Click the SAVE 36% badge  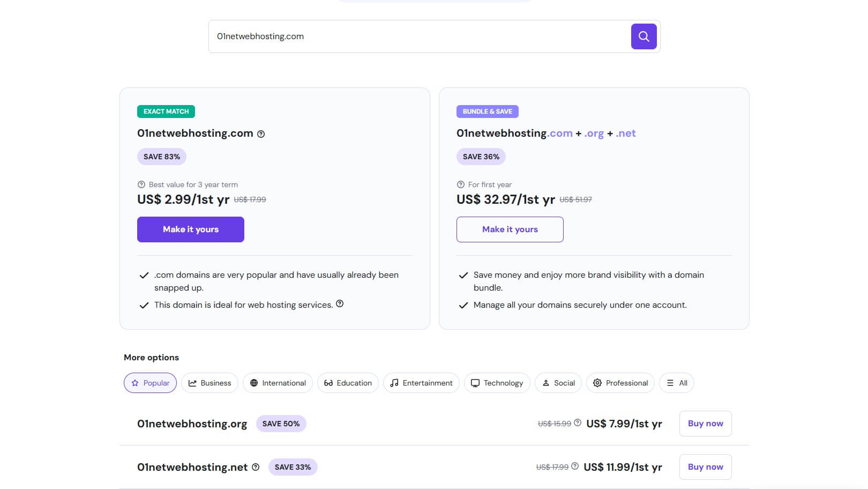[481, 157]
